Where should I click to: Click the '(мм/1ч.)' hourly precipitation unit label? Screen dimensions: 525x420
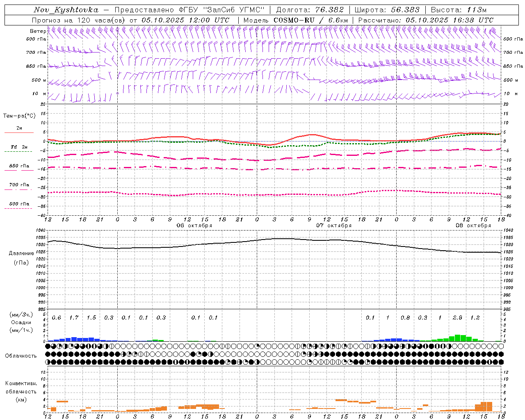[x=21, y=330]
